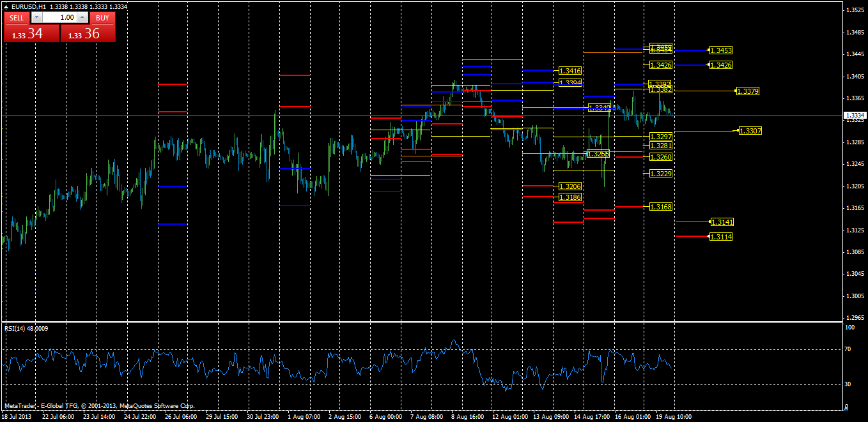Select the 1.3307 level price label
Image resolution: width=868 pixels, height=422 pixels.
[x=750, y=130]
